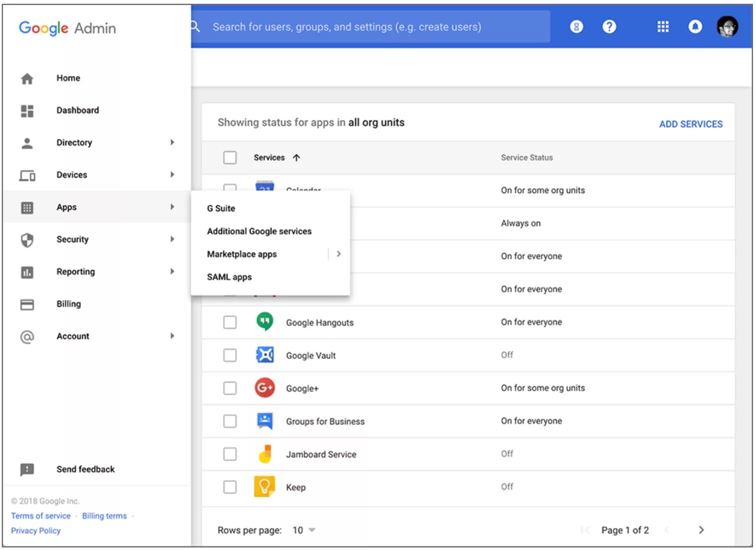Check the Keep row checkbox
The width and height of the screenshot is (756, 550).
point(230,487)
